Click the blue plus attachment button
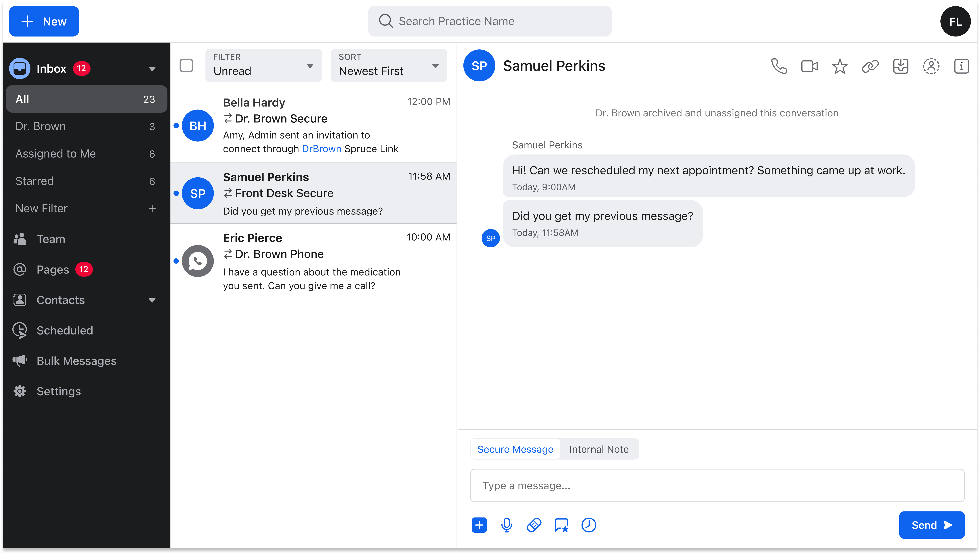The height and width of the screenshot is (554, 980). point(479,525)
